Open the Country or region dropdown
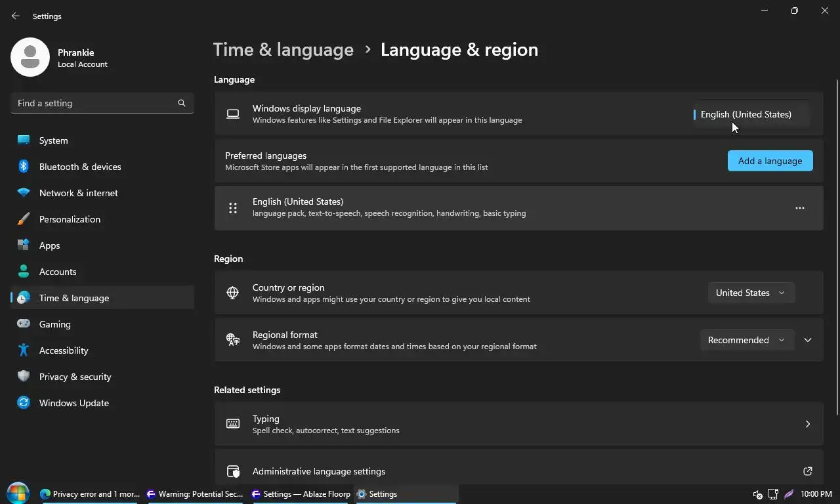 click(x=751, y=293)
